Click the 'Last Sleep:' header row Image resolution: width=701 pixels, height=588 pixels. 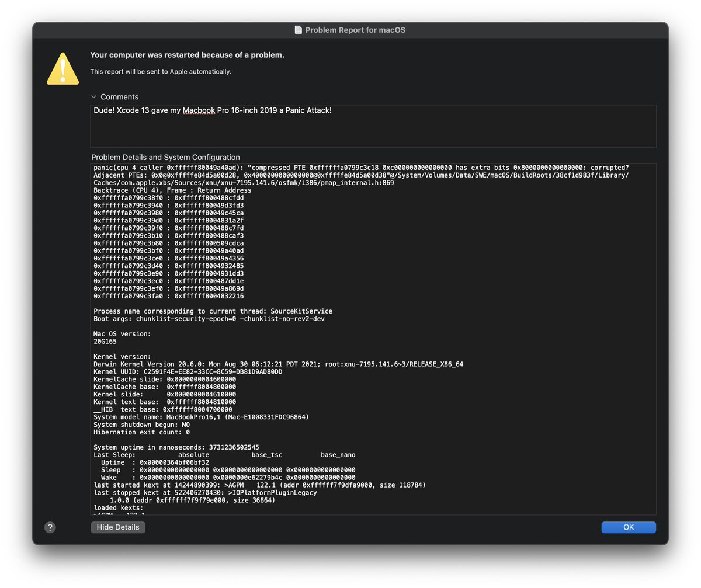pos(224,455)
